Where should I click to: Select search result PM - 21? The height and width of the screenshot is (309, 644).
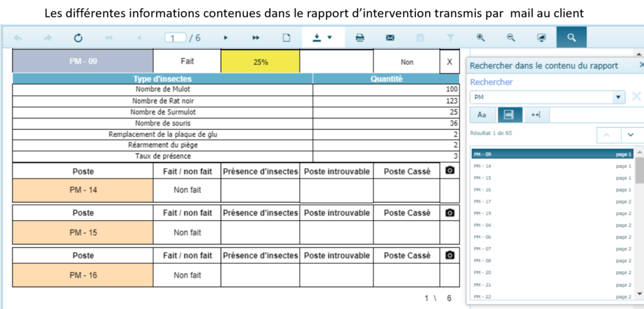click(x=553, y=285)
